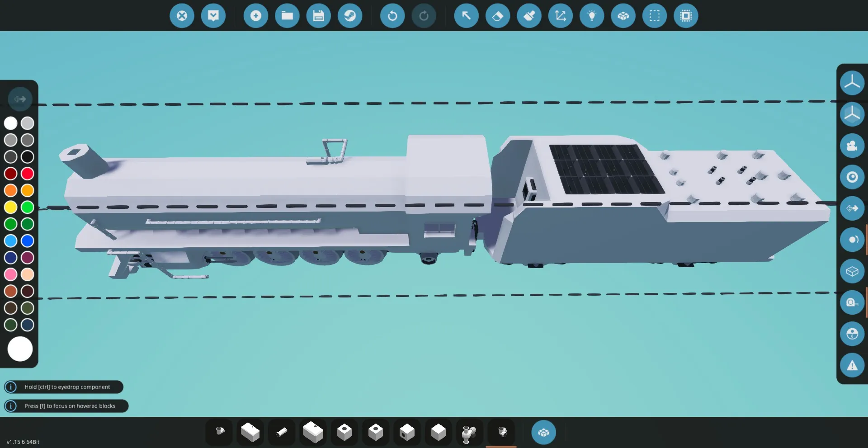Pick the arrow select tool
Screen dimensions: 868x448
click(x=466, y=16)
